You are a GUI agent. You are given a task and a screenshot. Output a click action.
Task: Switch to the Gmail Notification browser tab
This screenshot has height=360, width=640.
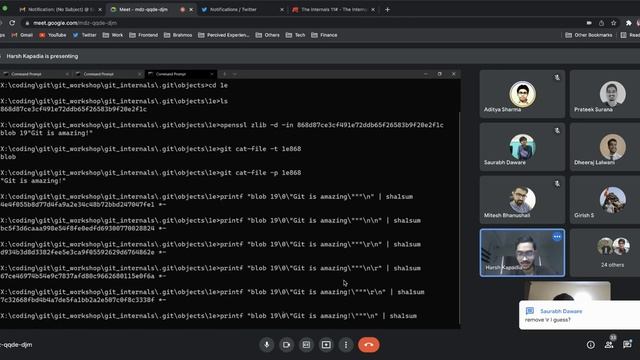[59, 9]
